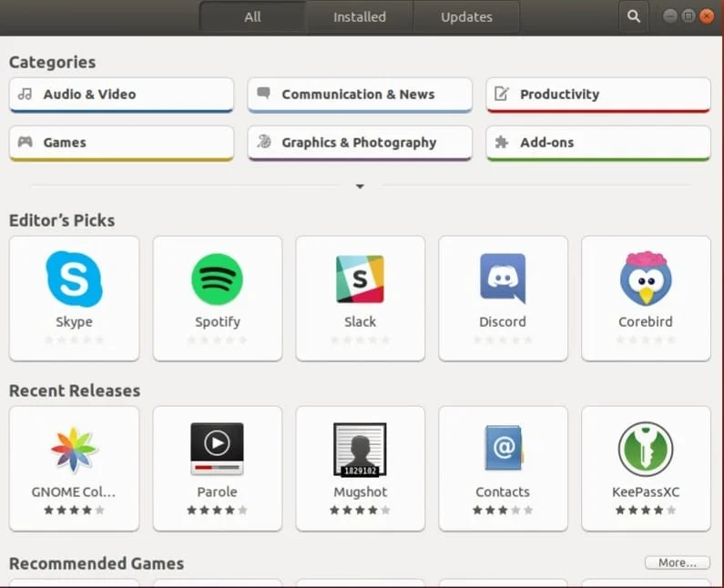Click the Categories heading

[52, 62]
